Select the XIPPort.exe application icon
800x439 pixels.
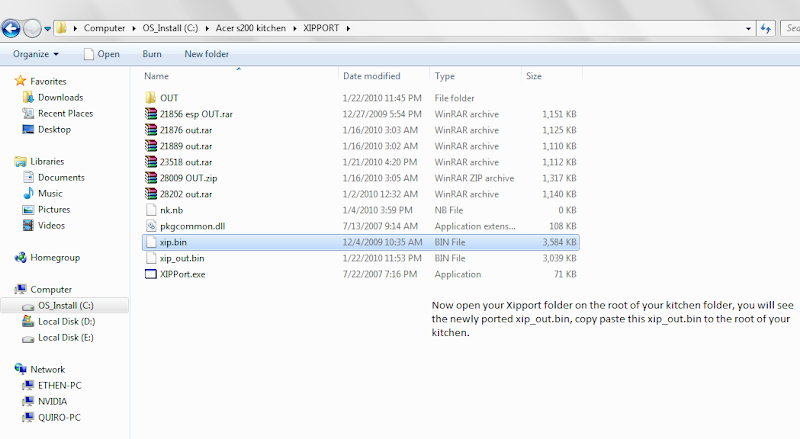[151, 274]
